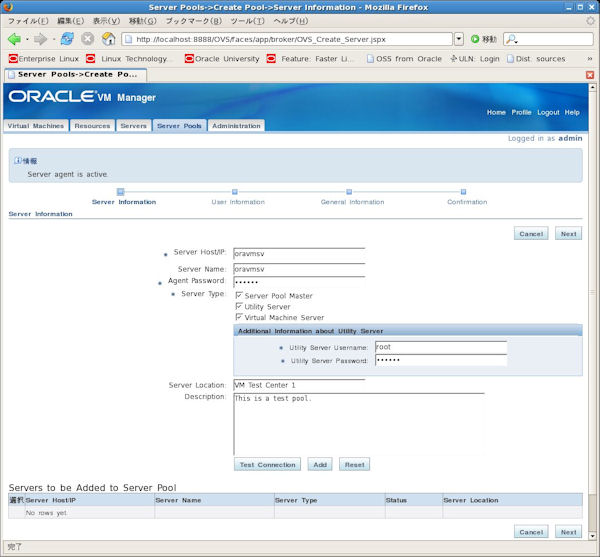Focus the Utility Server Username field
Viewport: 600px width, 557px height.
tap(441, 347)
